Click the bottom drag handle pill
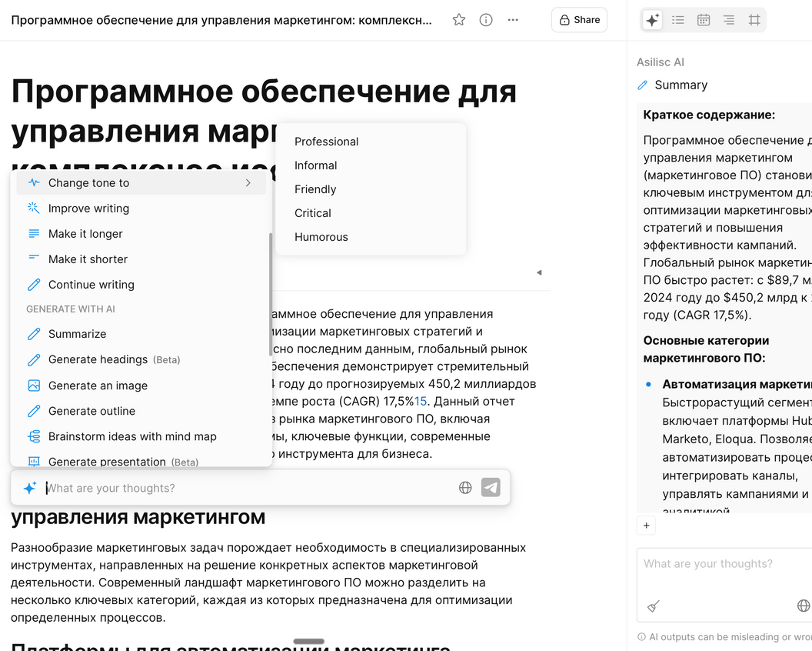 (x=308, y=642)
